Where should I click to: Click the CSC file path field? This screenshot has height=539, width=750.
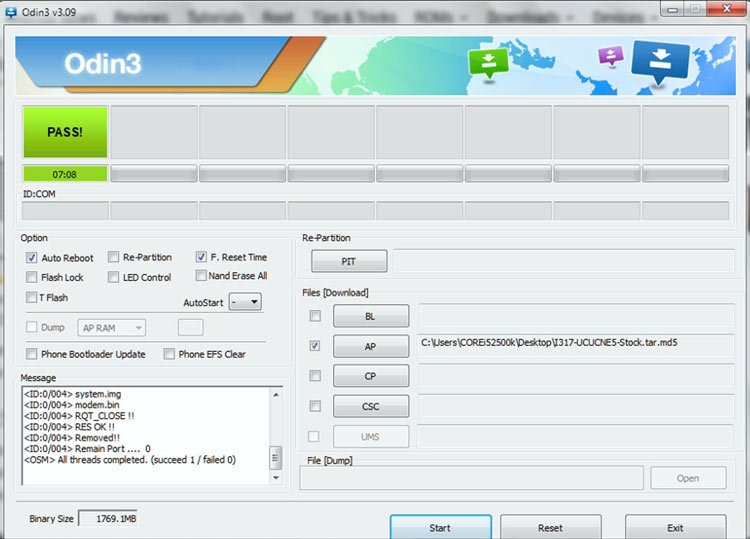[x=576, y=406]
